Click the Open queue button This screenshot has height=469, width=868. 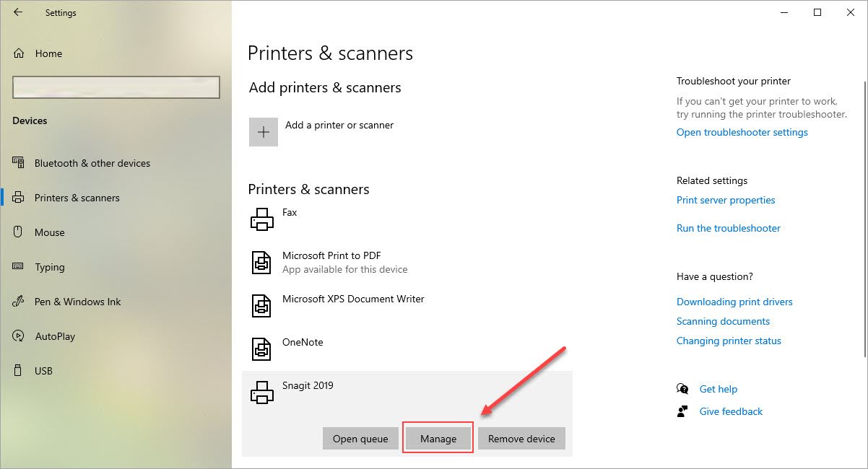click(x=360, y=438)
